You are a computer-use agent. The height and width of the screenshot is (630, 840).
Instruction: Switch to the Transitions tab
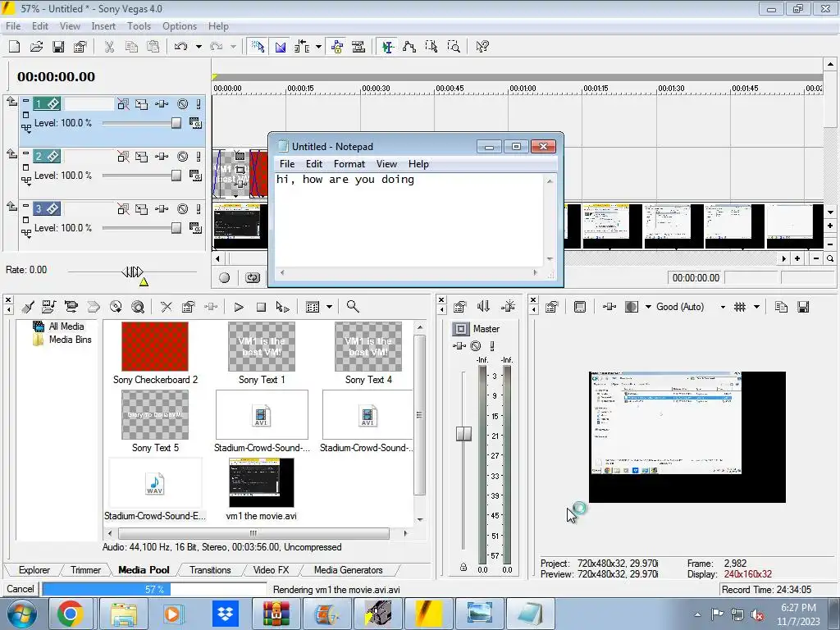210,570
